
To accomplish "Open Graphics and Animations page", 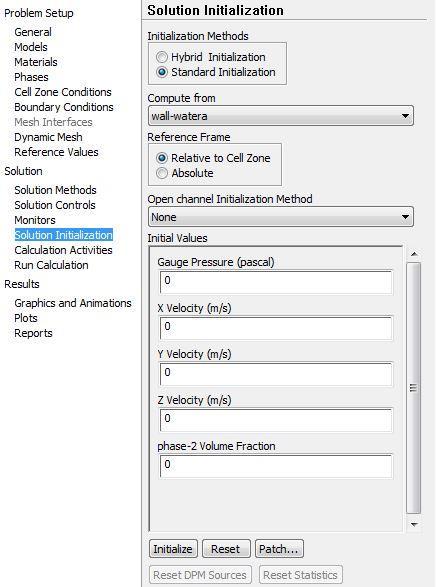I will click(73, 303).
